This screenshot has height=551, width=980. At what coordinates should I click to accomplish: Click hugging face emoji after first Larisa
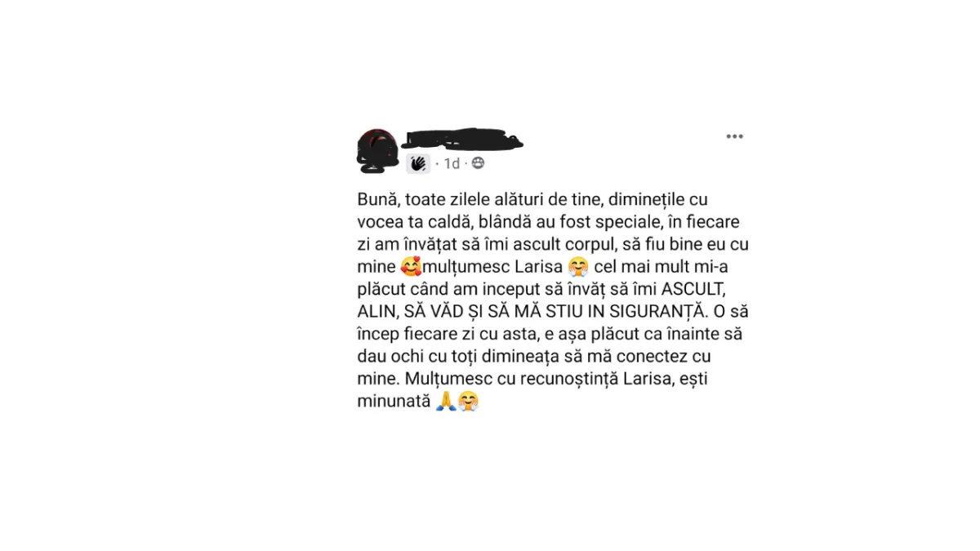(577, 266)
